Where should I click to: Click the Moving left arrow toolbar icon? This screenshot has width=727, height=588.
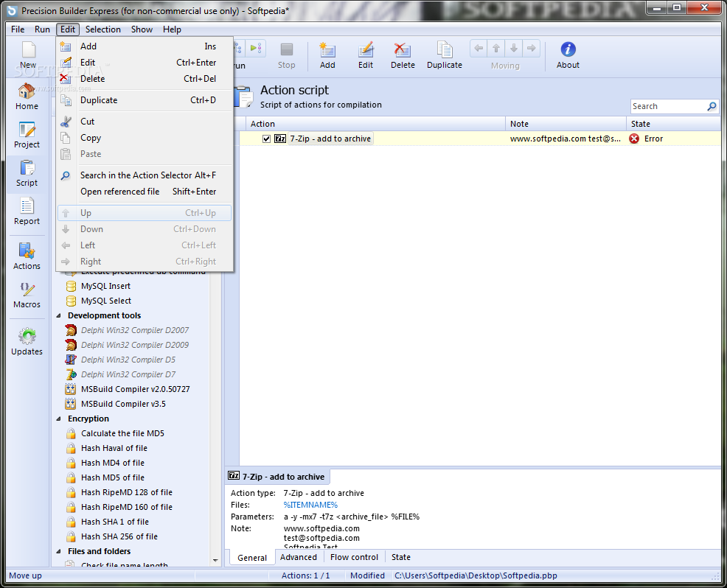pos(479,48)
